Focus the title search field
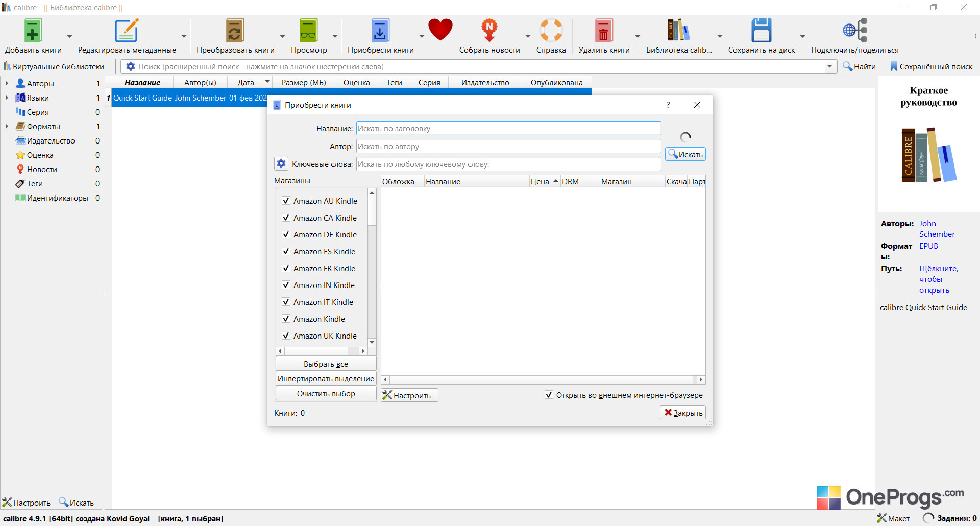980x526 pixels. click(x=508, y=128)
